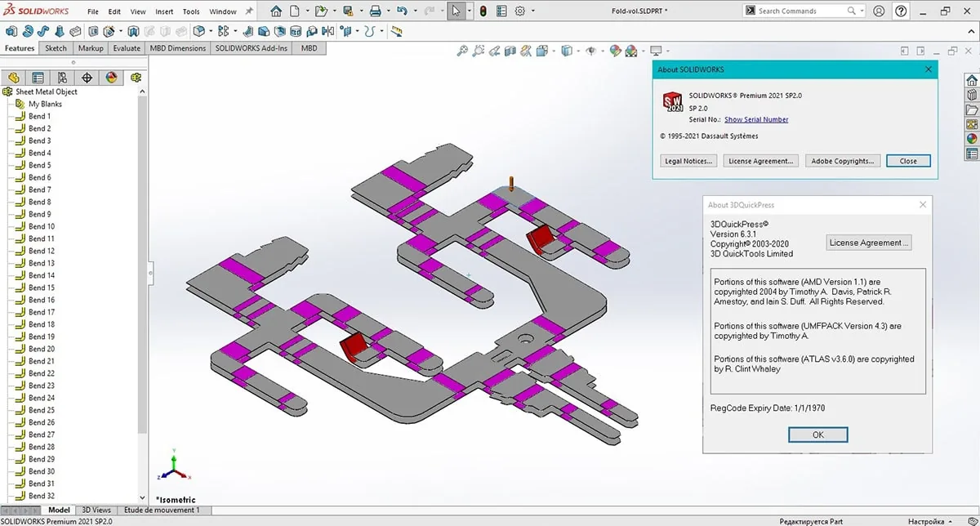Open the Print tool in the toolbar
Image resolution: width=980 pixels, height=526 pixels.
(375, 11)
